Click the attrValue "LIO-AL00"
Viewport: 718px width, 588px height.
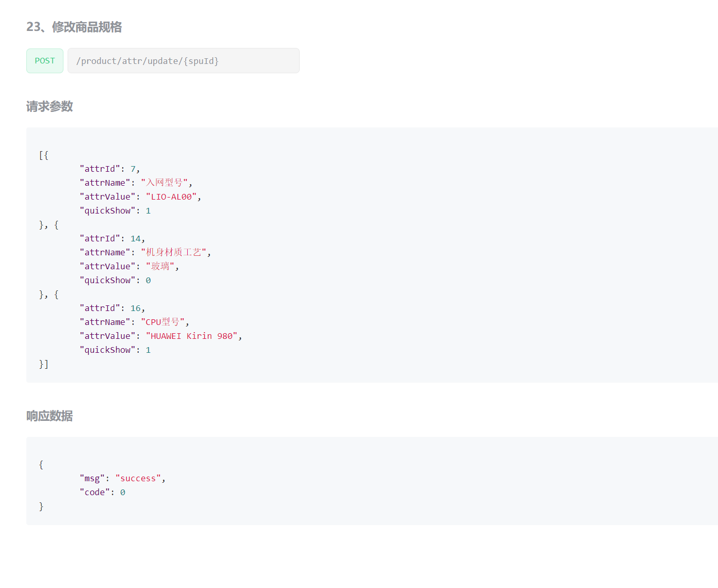pos(171,197)
